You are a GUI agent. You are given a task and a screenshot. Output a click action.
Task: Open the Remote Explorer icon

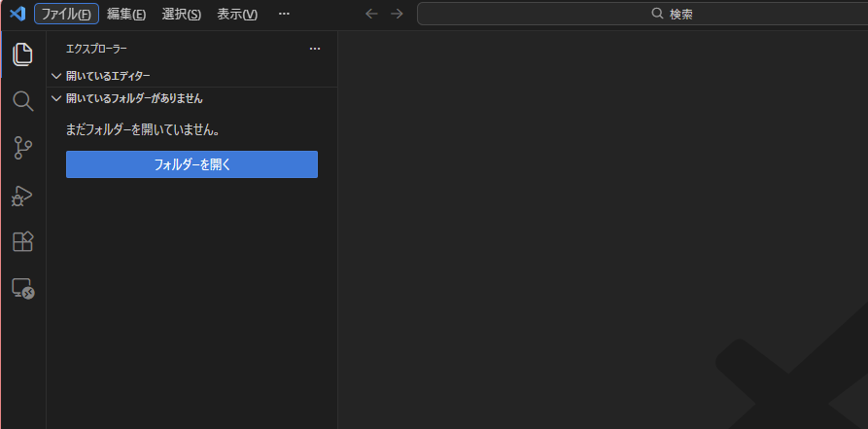click(23, 288)
